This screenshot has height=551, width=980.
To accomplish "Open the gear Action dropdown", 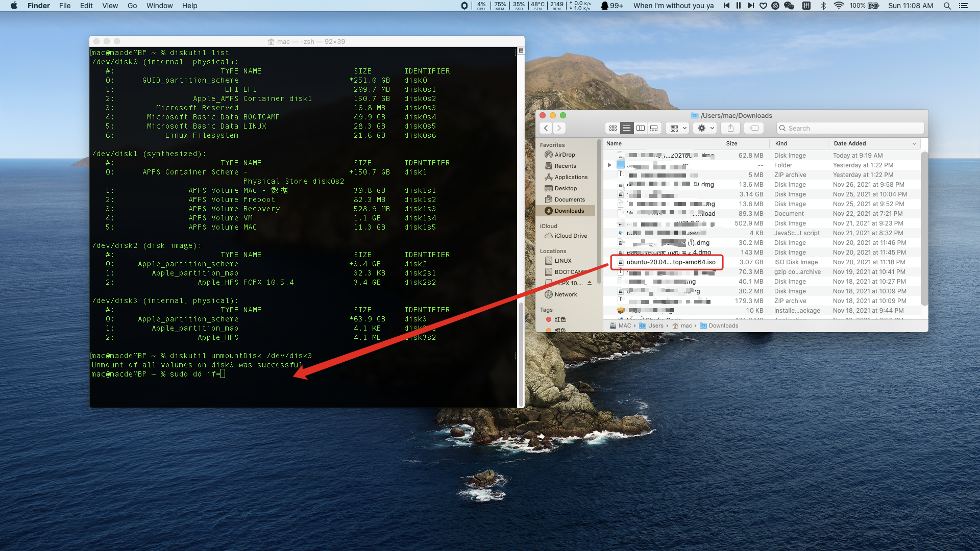I will 706,128.
